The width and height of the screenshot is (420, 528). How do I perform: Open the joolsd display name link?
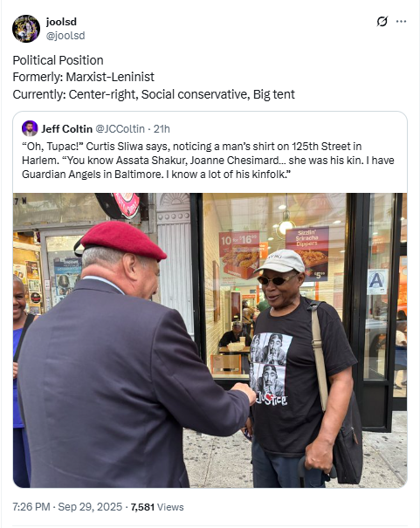[x=61, y=22]
